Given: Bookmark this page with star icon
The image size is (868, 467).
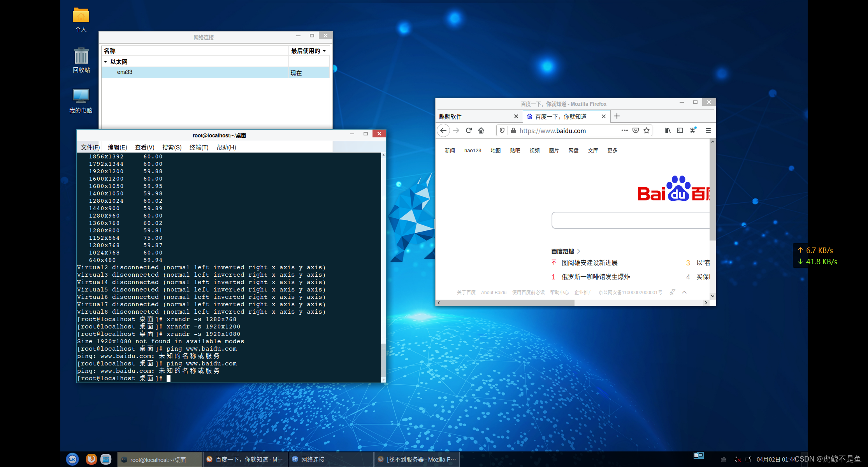Looking at the screenshot, I should pos(647,130).
